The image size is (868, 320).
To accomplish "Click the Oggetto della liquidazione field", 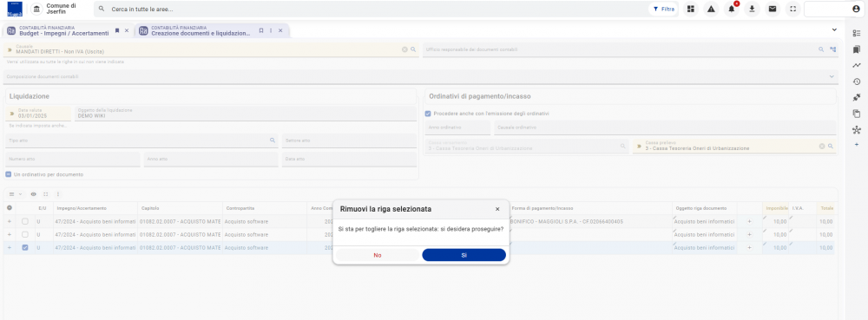I will point(246,114).
